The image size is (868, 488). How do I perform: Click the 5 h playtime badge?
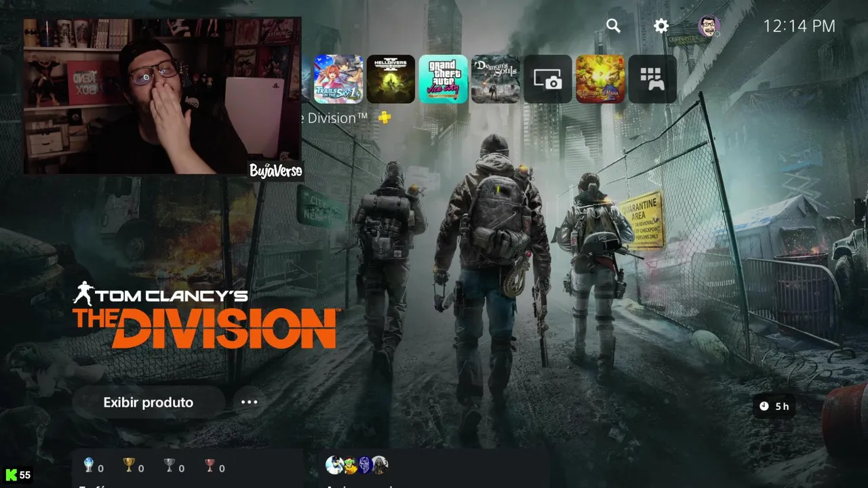click(774, 406)
